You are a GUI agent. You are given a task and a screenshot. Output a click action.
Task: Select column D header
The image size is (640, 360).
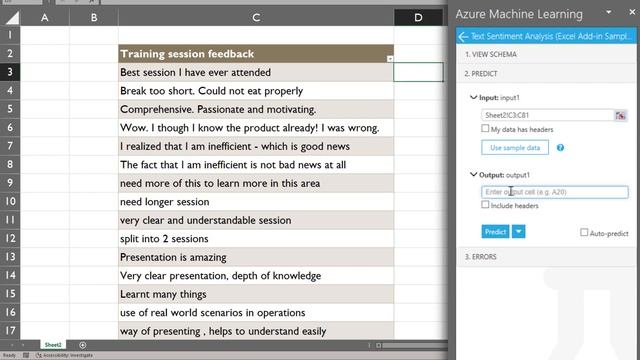418,18
